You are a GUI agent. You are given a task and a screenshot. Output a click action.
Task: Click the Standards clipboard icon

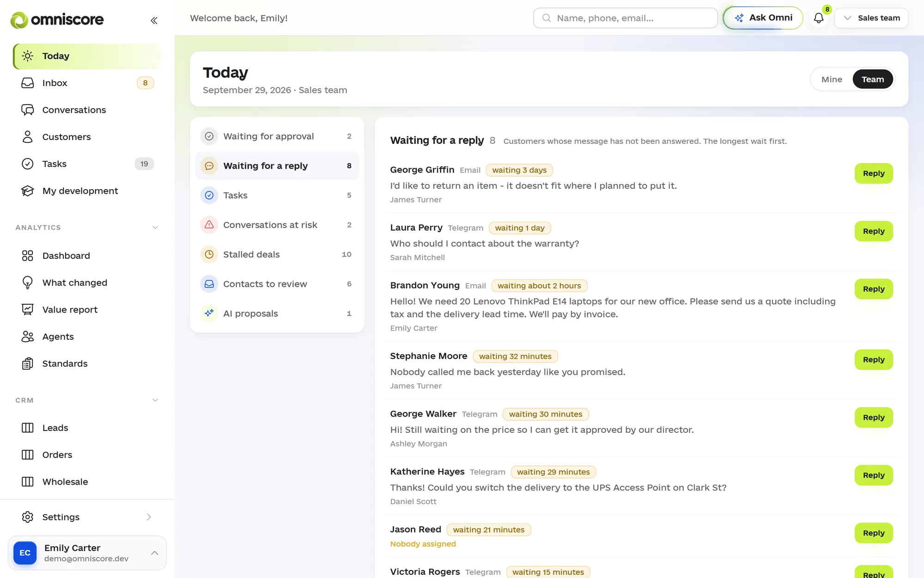28,363
